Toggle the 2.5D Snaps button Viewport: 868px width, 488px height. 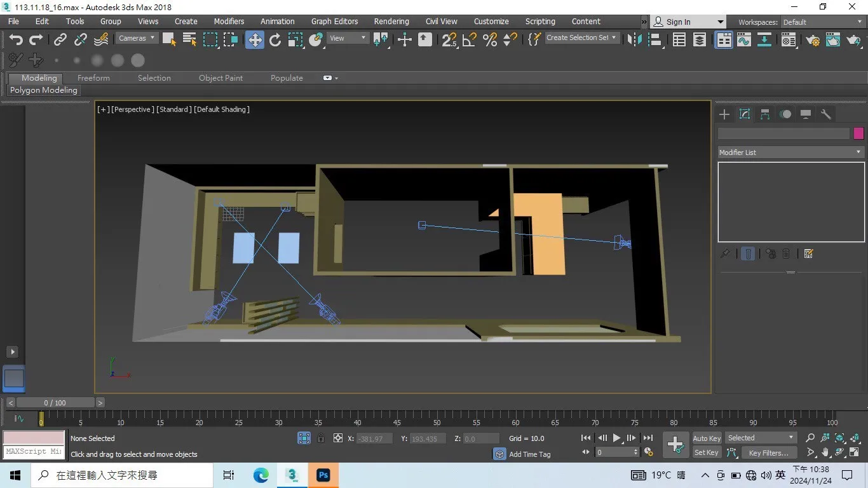[x=449, y=39]
